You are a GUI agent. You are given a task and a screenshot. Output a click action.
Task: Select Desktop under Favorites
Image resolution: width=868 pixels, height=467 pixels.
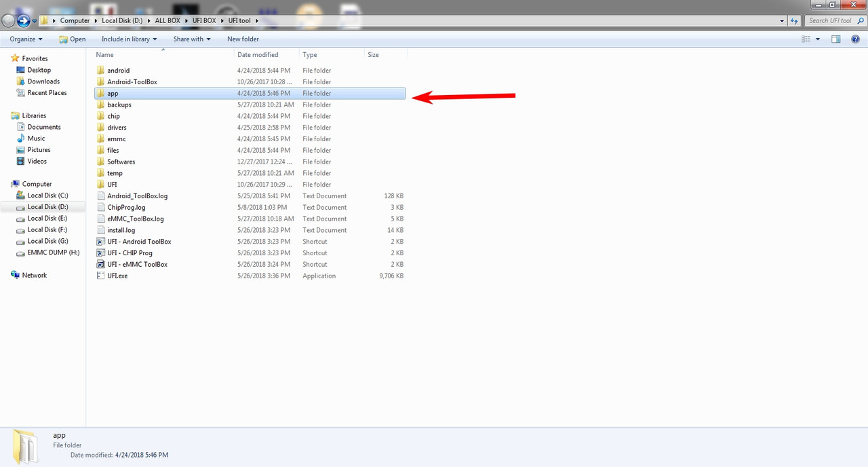click(x=39, y=70)
